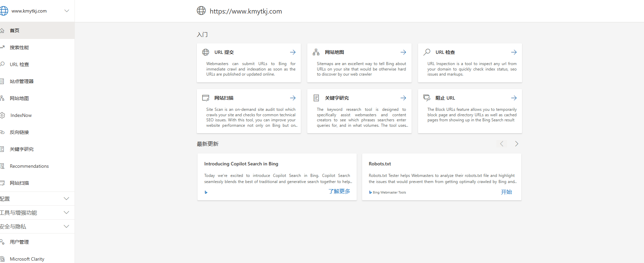Open 搜索性能 in the sidebar
The width and height of the screenshot is (644, 263).
click(37, 47)
